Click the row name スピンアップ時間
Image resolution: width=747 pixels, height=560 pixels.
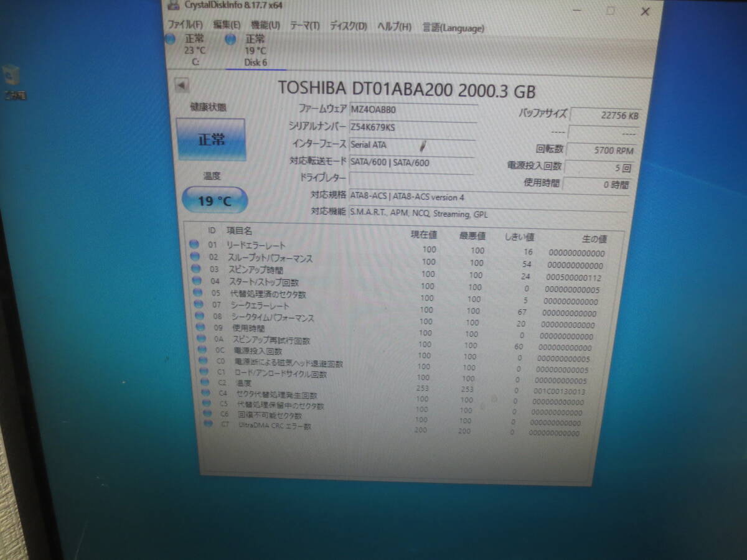(255, 270)
